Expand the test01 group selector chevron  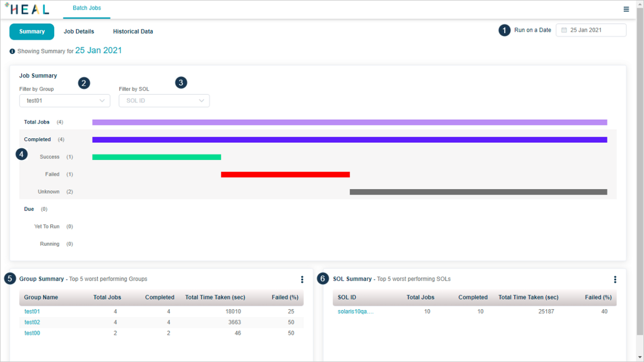[x=103, y=101]
